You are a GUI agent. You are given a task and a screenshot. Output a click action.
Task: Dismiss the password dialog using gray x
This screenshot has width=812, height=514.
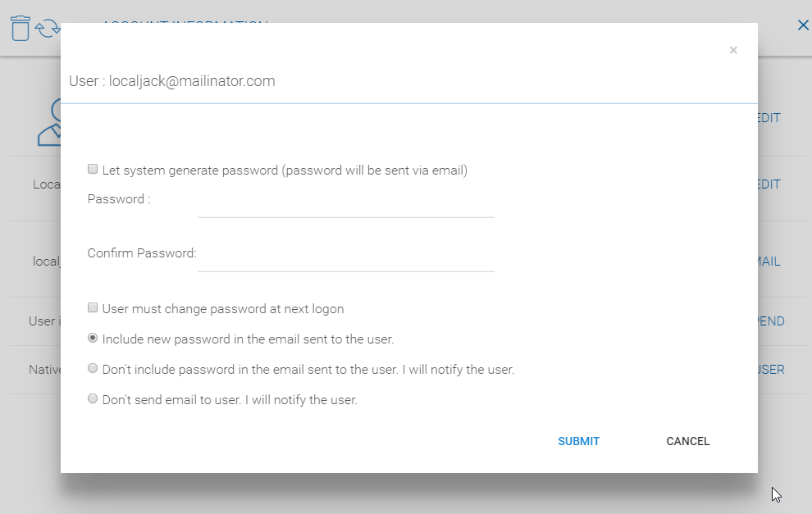[x=733, y=50]
